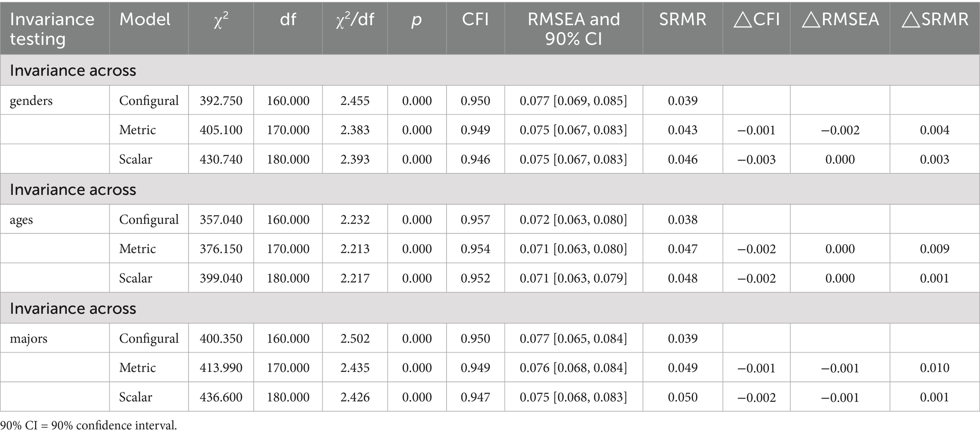Click the △SRMR value 0.010
This screenshot has height=436, width=980.
pyautogui.click(x=934, y=368)
